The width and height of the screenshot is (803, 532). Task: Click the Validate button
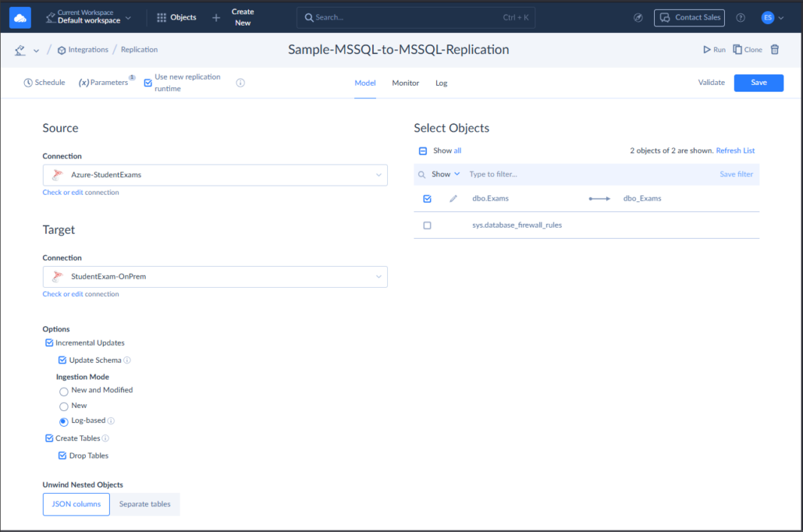(x=711, y=83)
